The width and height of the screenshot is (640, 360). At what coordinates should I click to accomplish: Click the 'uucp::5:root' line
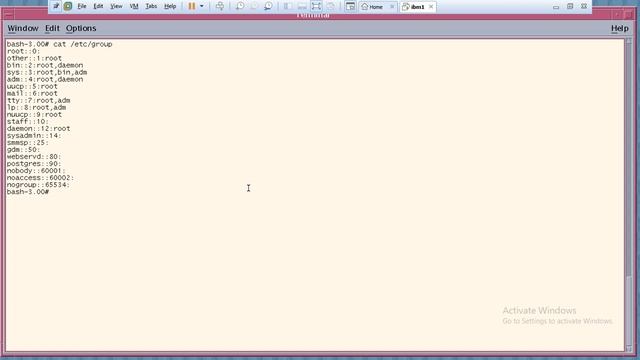click(x=32, y=86)
